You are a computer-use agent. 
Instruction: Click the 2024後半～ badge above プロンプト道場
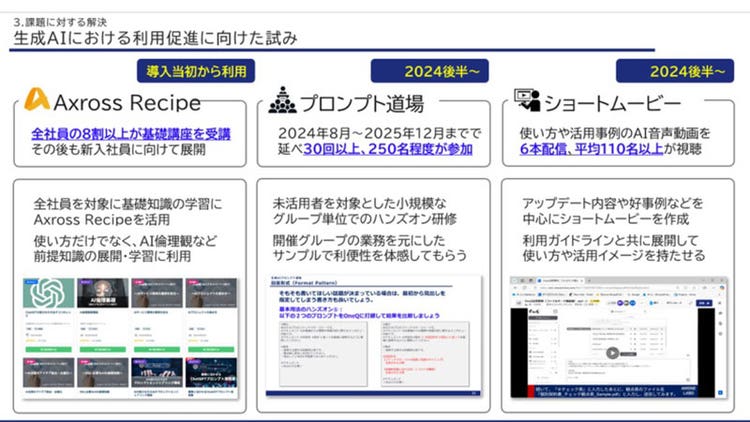[x=430, y=71]
